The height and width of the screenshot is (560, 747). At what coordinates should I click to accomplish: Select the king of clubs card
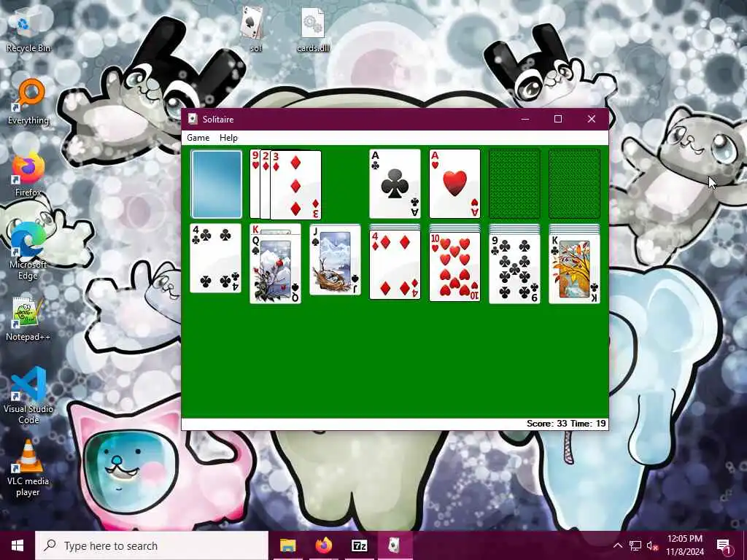[575, 269]
